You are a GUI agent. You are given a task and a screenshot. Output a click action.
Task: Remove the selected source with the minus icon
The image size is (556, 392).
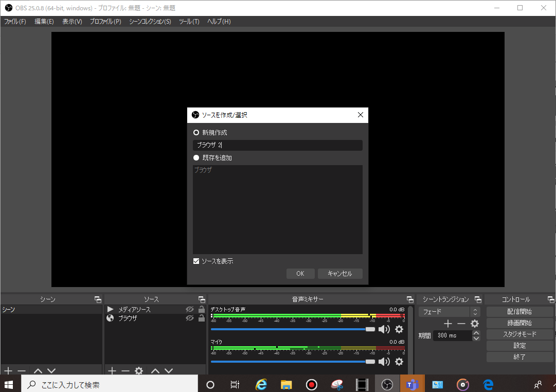coord(125,371)
